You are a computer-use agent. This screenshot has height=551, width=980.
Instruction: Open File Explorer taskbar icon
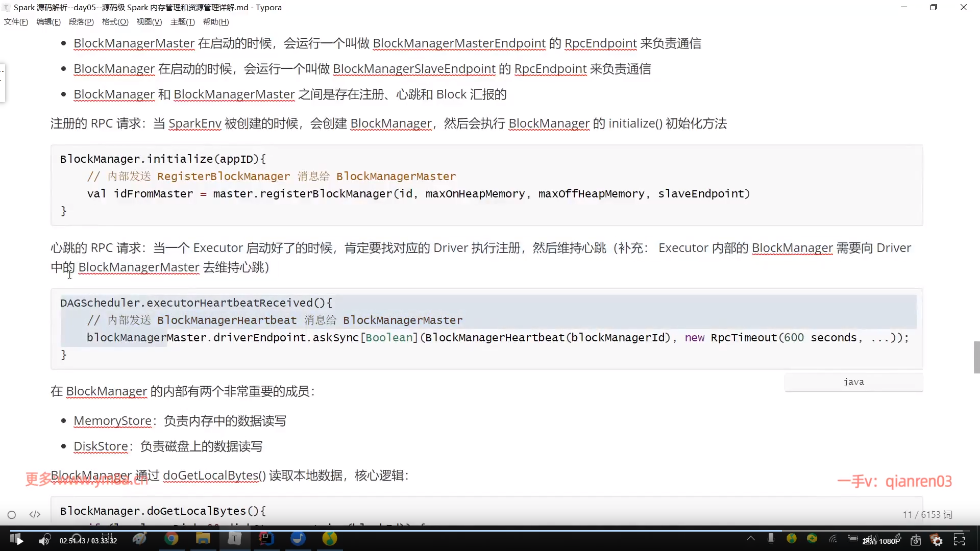coord(203,539)
